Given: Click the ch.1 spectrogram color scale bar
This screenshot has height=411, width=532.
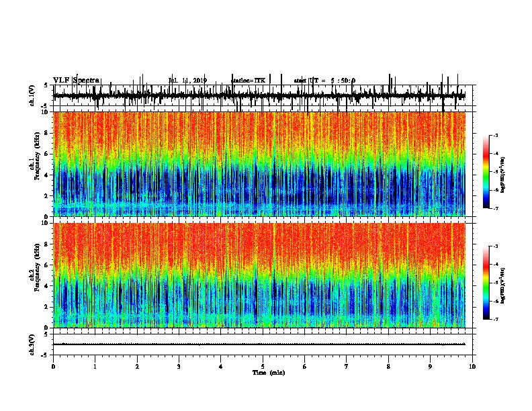Looking at the screenshot, I should tap(486, 172).
